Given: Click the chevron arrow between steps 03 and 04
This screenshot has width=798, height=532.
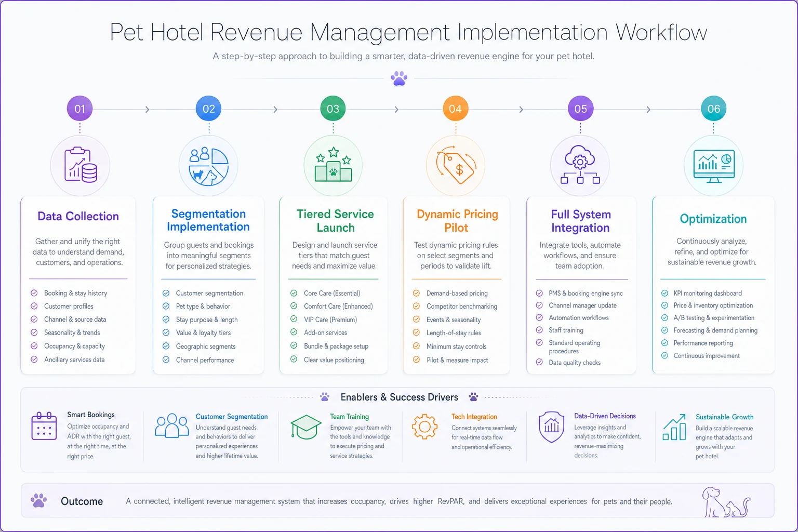Looking at the screenshot, I should point(396,110).
